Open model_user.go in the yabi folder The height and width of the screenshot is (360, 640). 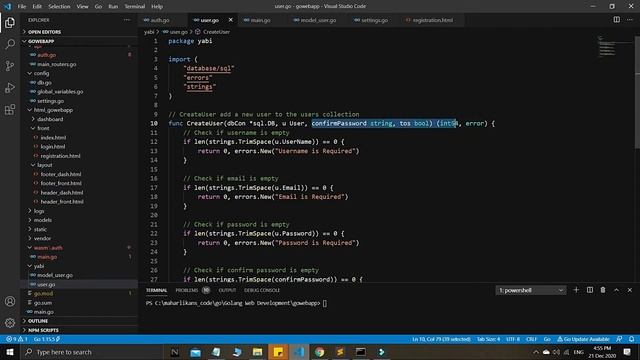point(55,275)
